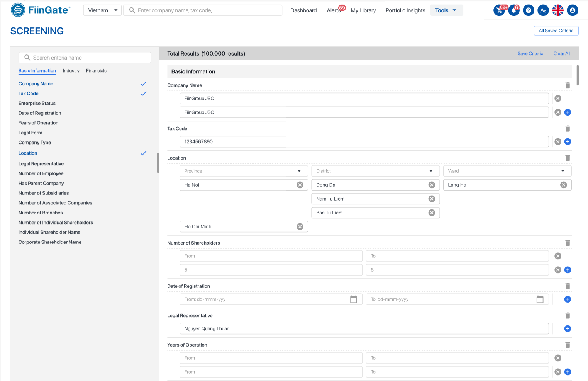The height and width of the screenshot is (381, 588).
Task: Open the shopping cart icon
Action: pos(499,10)
